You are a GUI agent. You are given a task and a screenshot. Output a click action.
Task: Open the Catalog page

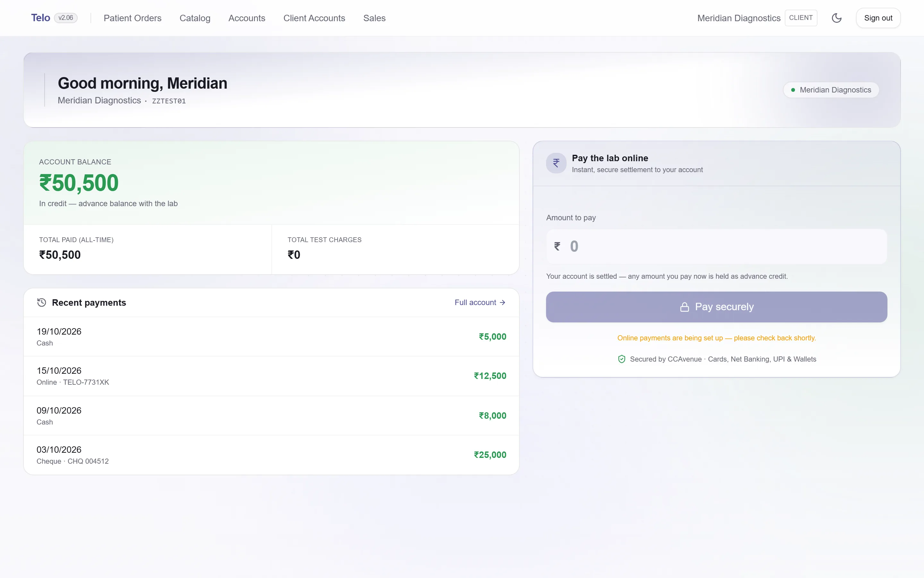tap(195, 18)
